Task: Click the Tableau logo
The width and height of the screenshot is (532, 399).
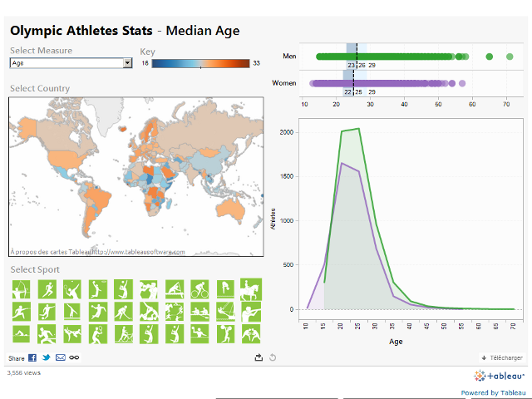Action: click(x=499, y=376)
